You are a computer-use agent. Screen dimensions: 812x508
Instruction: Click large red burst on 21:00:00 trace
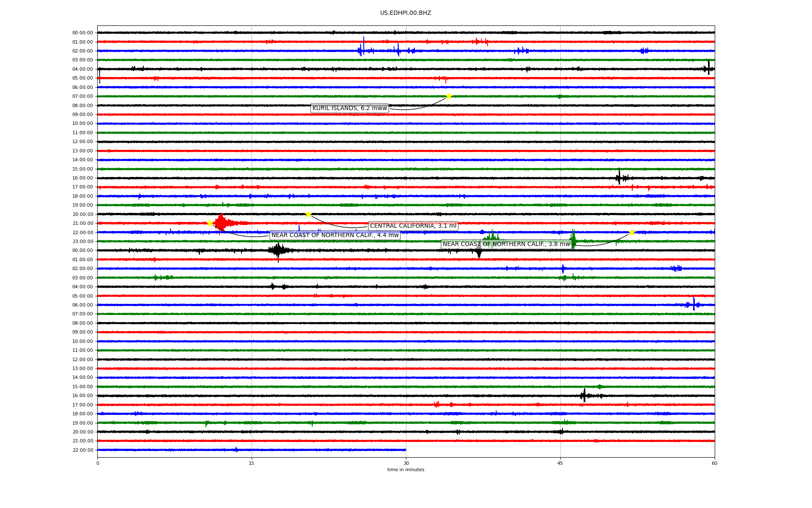click(221, 223)
